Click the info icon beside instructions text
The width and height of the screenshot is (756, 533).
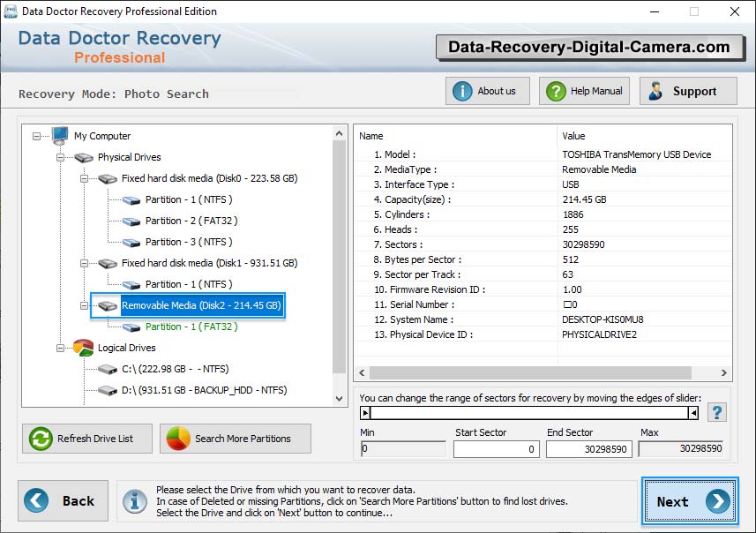pos(134,501)
